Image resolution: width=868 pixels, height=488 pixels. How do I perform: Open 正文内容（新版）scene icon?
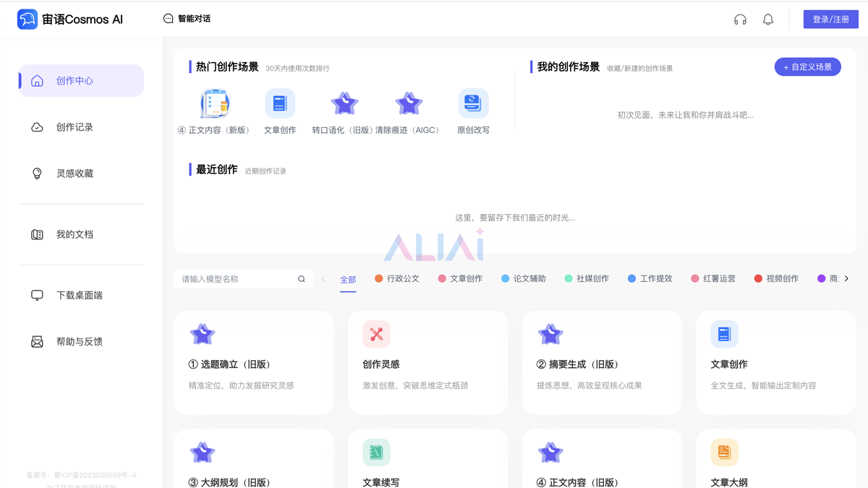(x=215, y=104)
